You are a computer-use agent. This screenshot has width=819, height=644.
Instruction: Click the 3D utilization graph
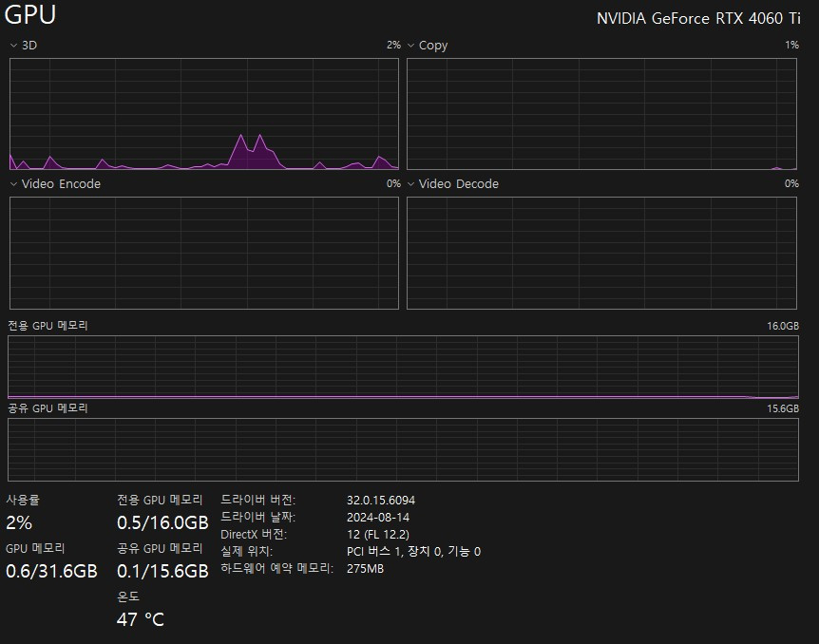point(202,114)
